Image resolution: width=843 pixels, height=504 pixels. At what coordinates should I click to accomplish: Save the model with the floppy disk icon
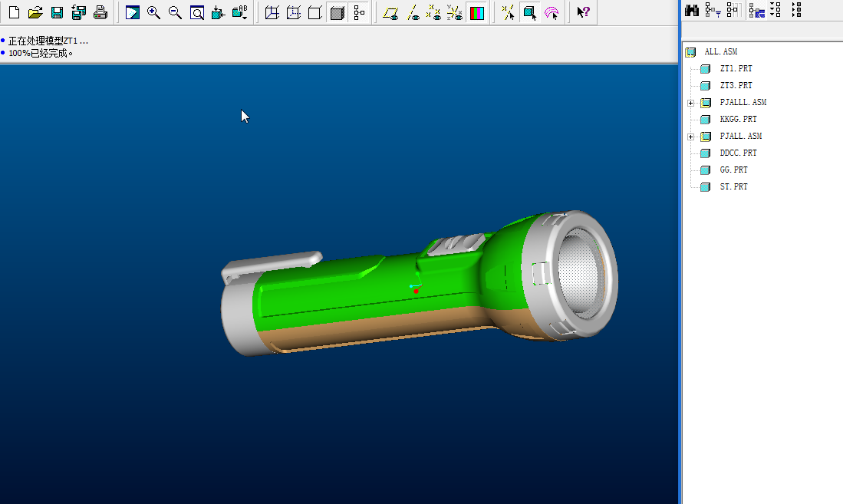tap(57, 12)
